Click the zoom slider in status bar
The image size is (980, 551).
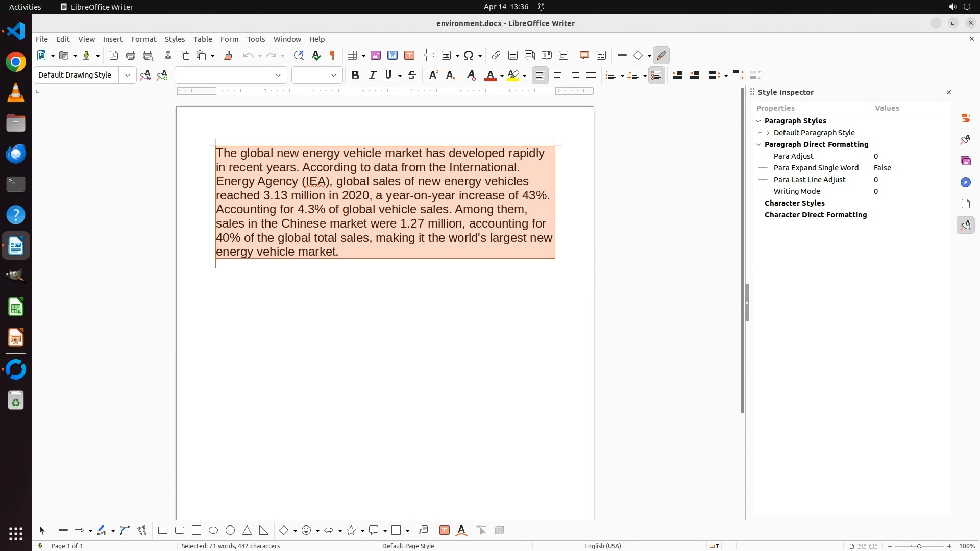pos(919,546)
